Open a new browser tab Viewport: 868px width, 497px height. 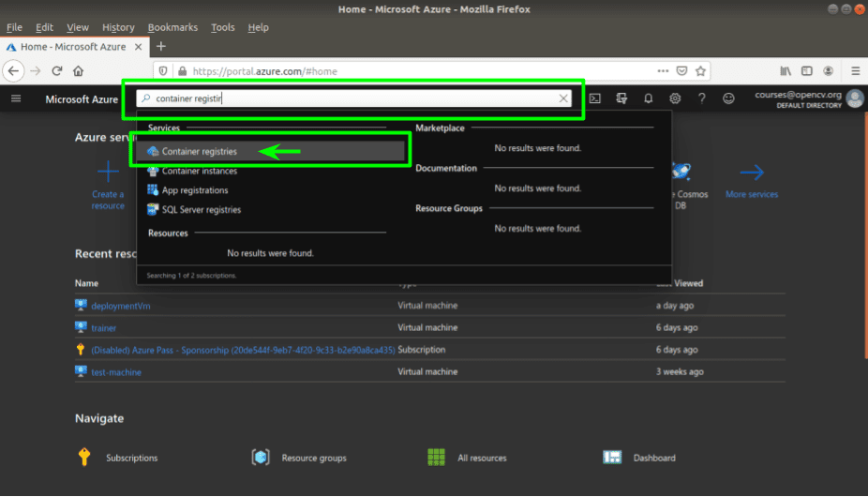coord(161,47)
